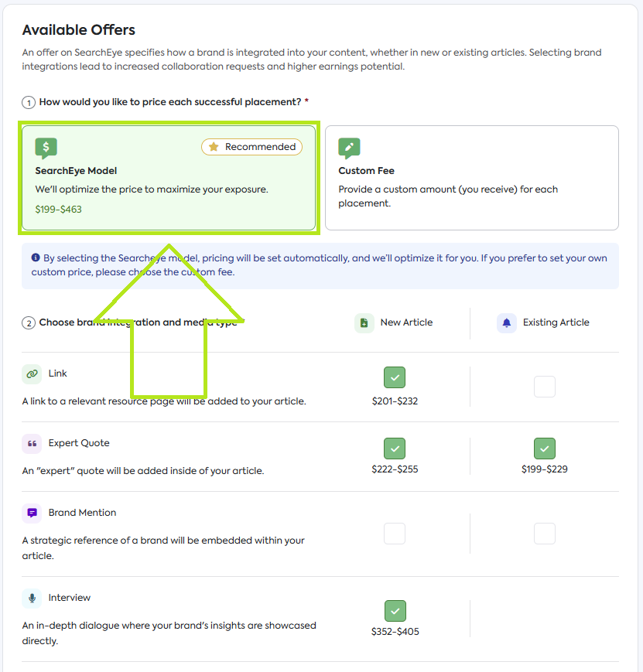Click the Link chain icon
The height and width of the screenshot is (672, 643).
32,374
